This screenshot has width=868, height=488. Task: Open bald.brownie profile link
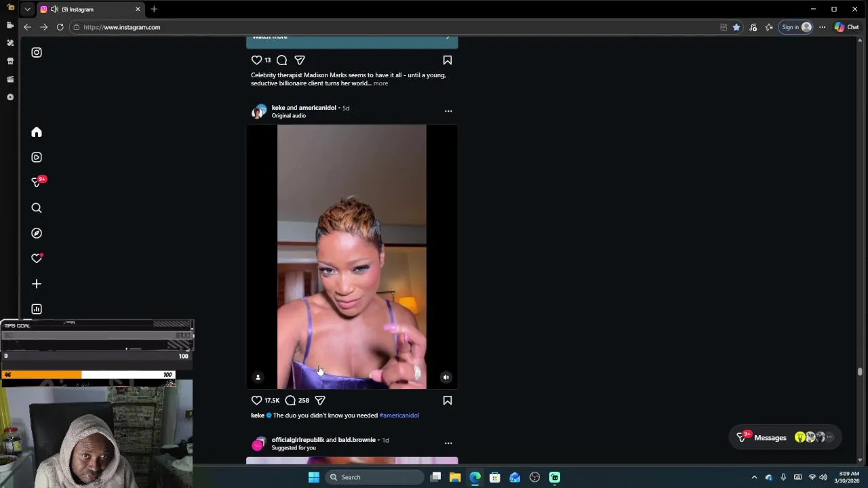(x=357, y=440)
